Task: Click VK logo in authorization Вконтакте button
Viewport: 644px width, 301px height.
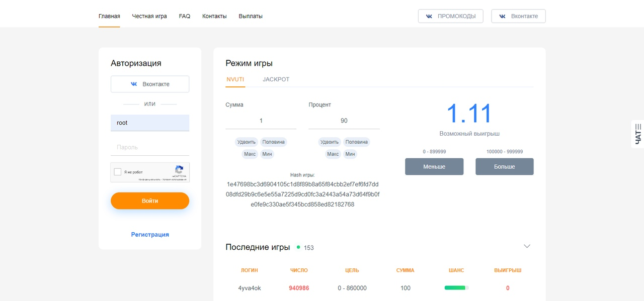Action: point(134,84)
